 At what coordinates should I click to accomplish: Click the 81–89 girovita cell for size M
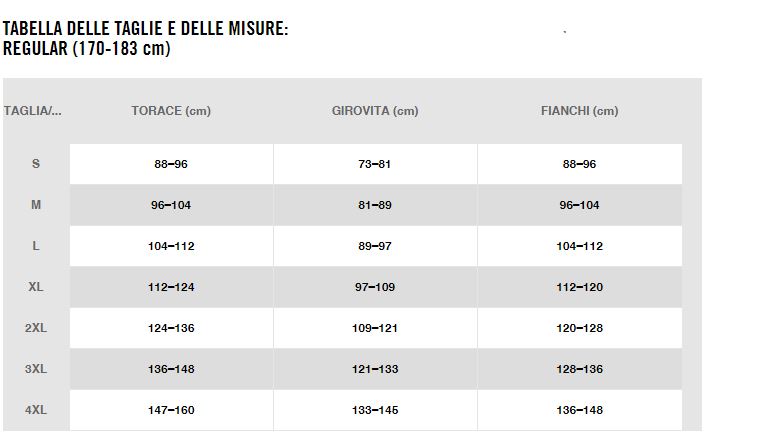click(375, 205)
